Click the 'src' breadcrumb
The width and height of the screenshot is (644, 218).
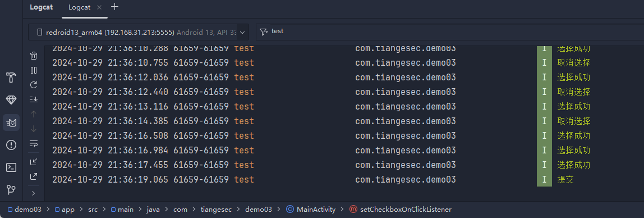pos(93,210)
